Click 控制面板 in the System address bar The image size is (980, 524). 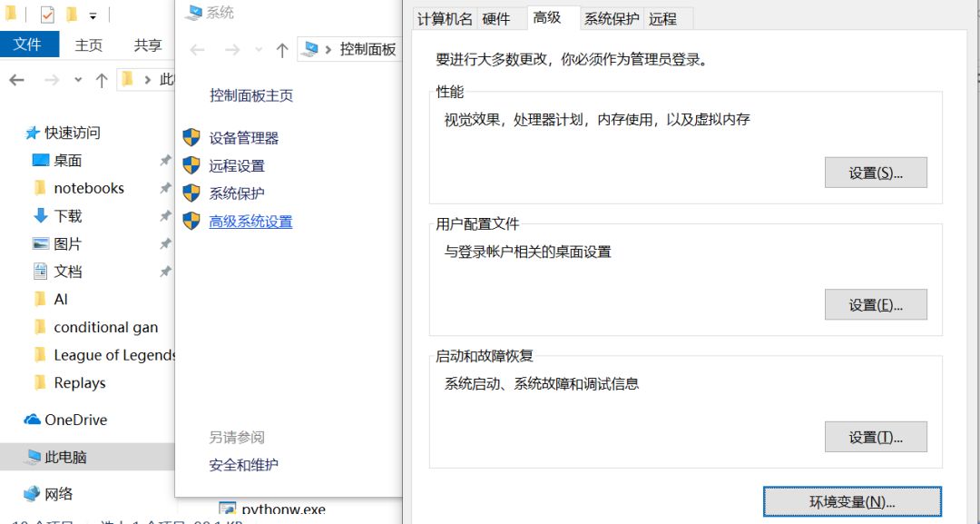368,49
